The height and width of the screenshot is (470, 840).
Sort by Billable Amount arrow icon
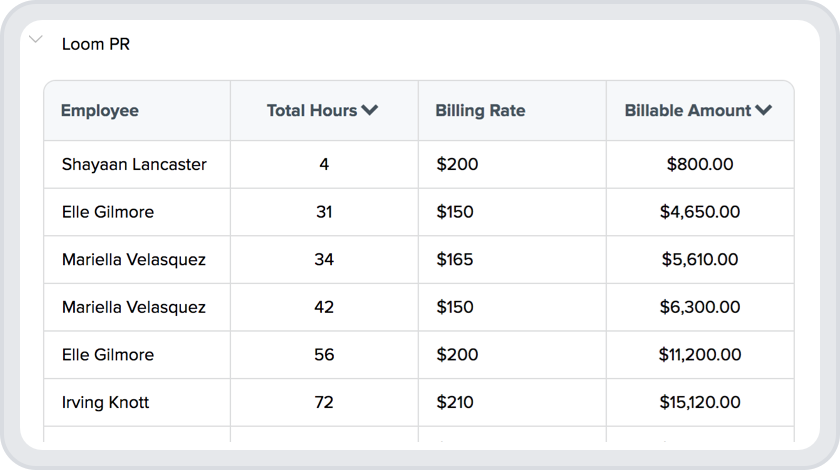click(x=764, y=111)
